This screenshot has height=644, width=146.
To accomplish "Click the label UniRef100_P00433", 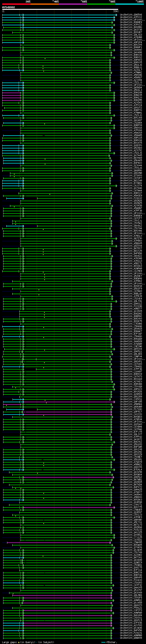I will tap(131, 580).
